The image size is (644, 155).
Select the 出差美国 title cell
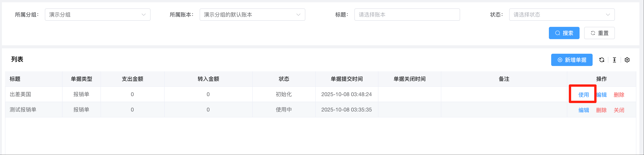tap(21, 94)
